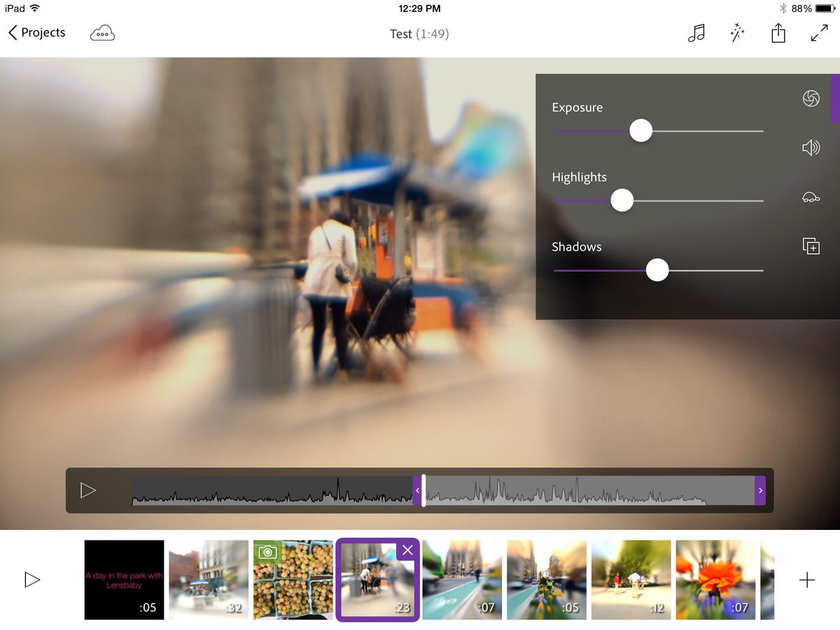Open the clip volume speaker icon

point(811,148)
